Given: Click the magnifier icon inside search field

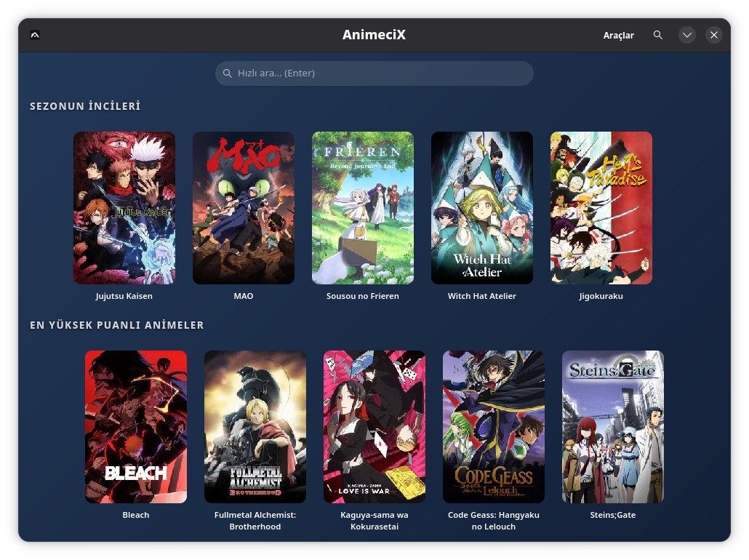Looking at the screenshot, I should coord(228,73).
